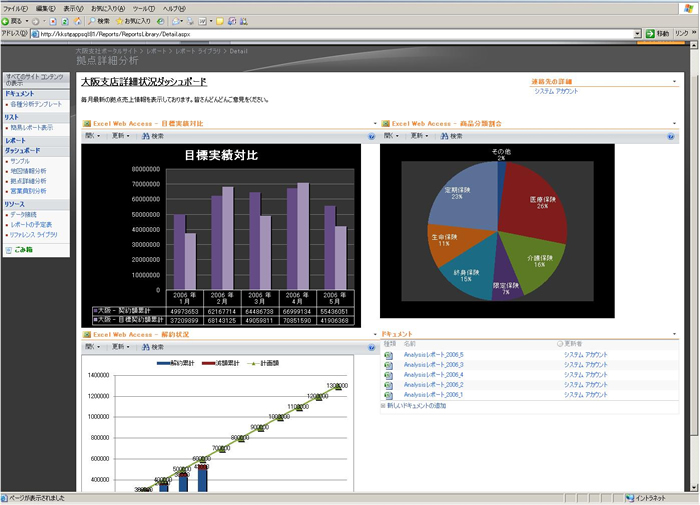Screen dimensions: 700x505
Task: Open the address bar dropdown arrow
Action: click(637, 34)
